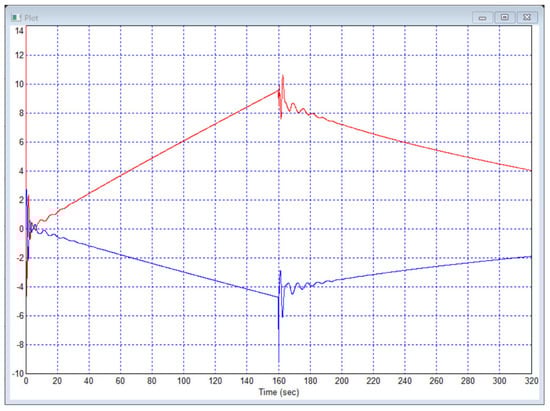Click the 100 tick label on time axis
The image size is (550, 411).
(x=184, y=381)
